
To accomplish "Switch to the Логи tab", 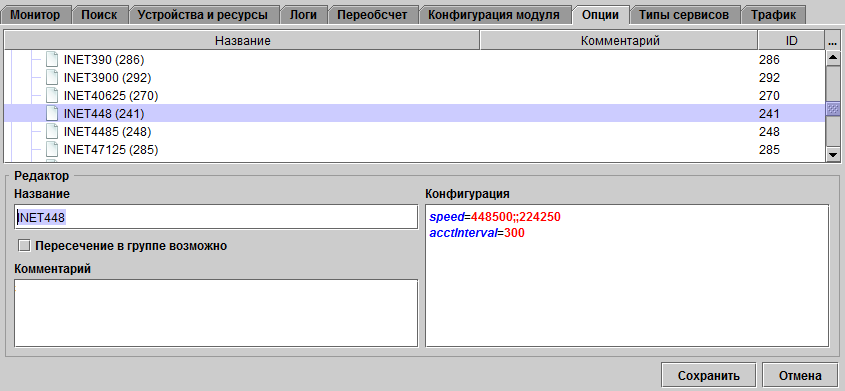I will pyautogui.click(x=303, y=15).
